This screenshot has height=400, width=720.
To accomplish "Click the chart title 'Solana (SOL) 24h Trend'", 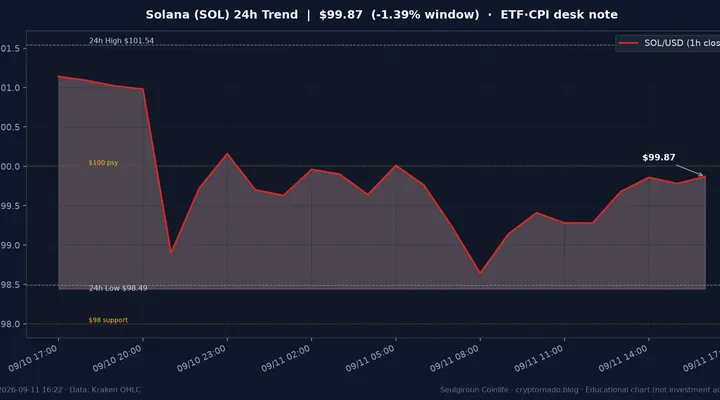I will [222, 15].
